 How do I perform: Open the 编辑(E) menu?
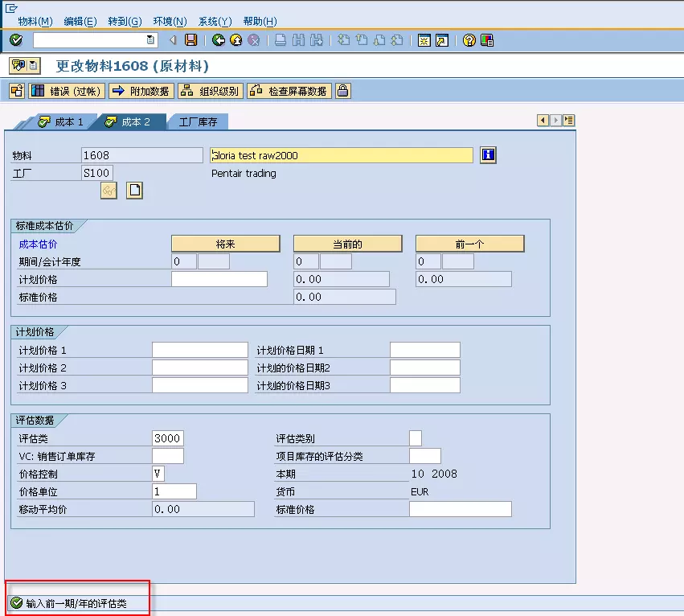pos(80,22)
